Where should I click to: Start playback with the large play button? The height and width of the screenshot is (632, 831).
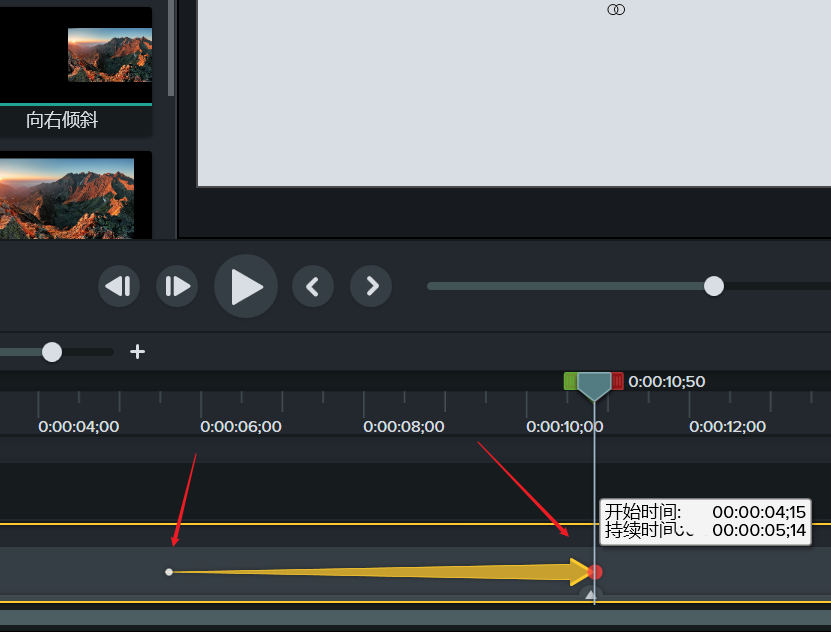pyautogui.click(x=246, y=286)
